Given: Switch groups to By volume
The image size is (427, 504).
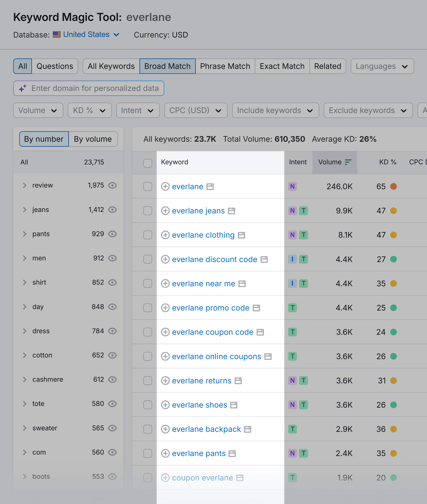Looking at the screenshot, I should (93, 139).
